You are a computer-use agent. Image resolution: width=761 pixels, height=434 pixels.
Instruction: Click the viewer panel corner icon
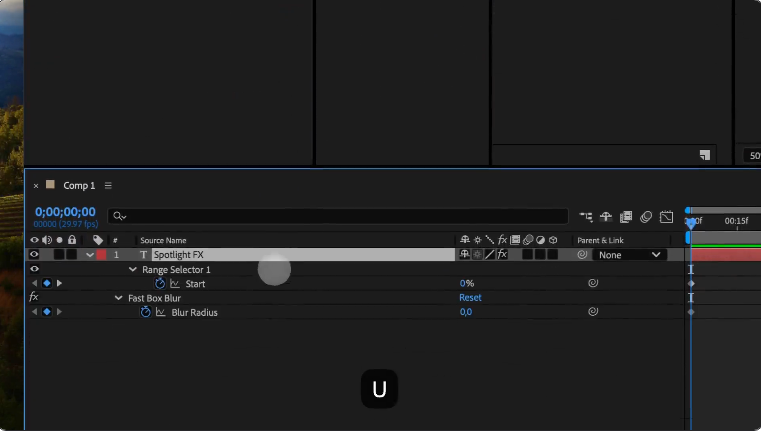705,155
